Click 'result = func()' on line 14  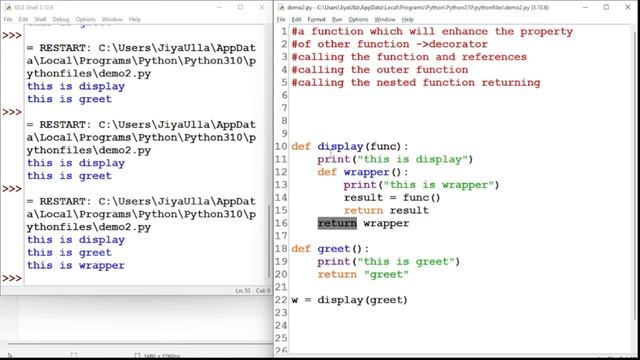[392, 198]
